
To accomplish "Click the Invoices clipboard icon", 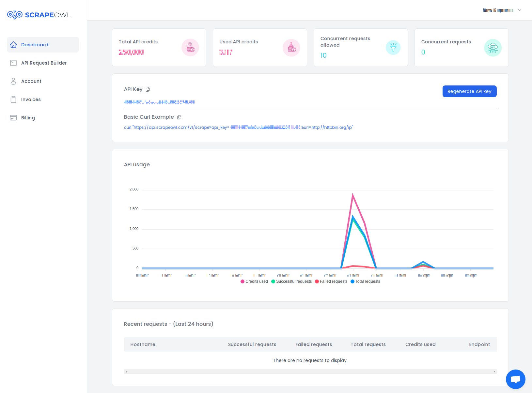I will (x=13, y=99).
